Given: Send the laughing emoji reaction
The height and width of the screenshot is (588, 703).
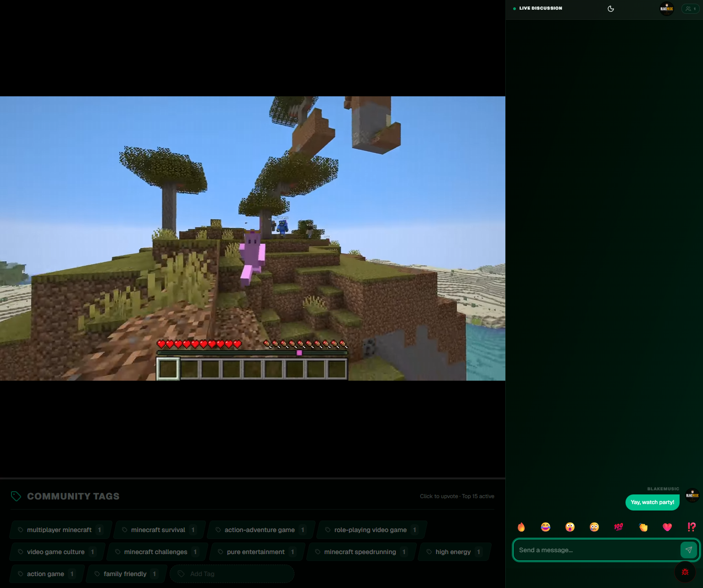Looking at the screenshot, I should tap(545, 527).
